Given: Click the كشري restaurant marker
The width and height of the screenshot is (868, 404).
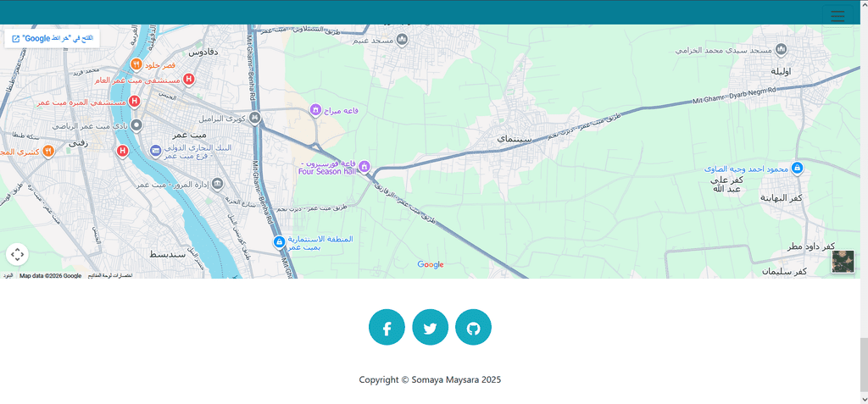Looking at the screenshot, I should coord(48,151).
